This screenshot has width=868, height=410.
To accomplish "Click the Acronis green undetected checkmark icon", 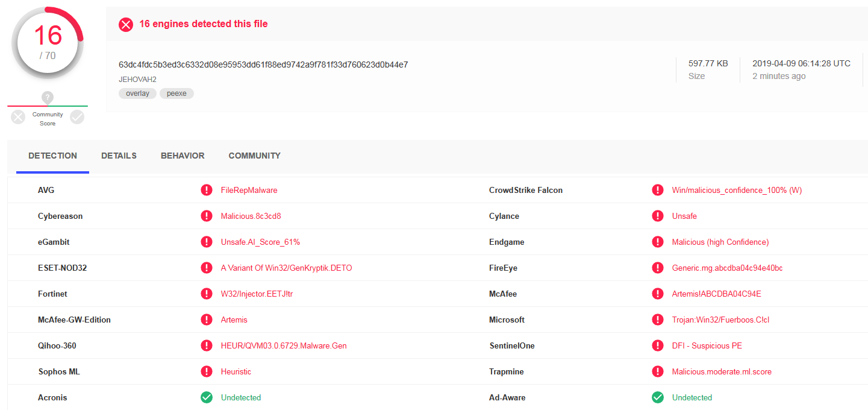I will pos(207,397).
